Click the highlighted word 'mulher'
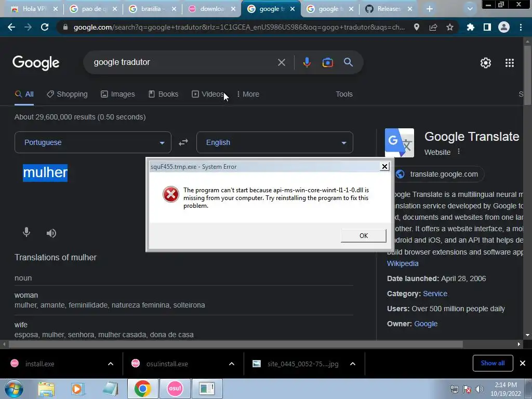The width and height of the screenshot is (532, 399). pos(45,172)
